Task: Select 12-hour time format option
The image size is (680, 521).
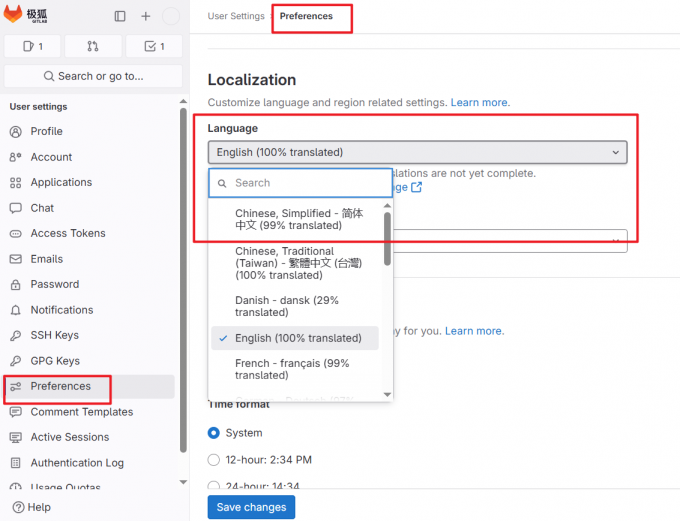Action: [213, 459]
